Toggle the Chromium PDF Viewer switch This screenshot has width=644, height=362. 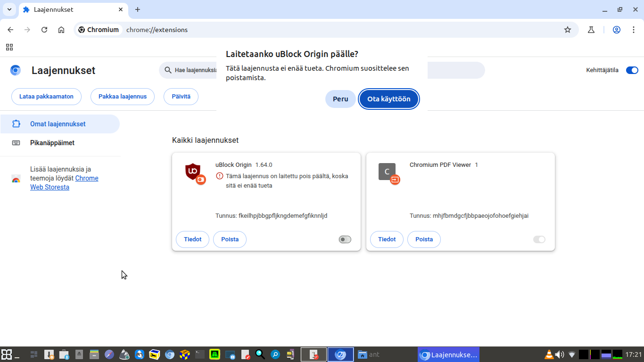539,239
